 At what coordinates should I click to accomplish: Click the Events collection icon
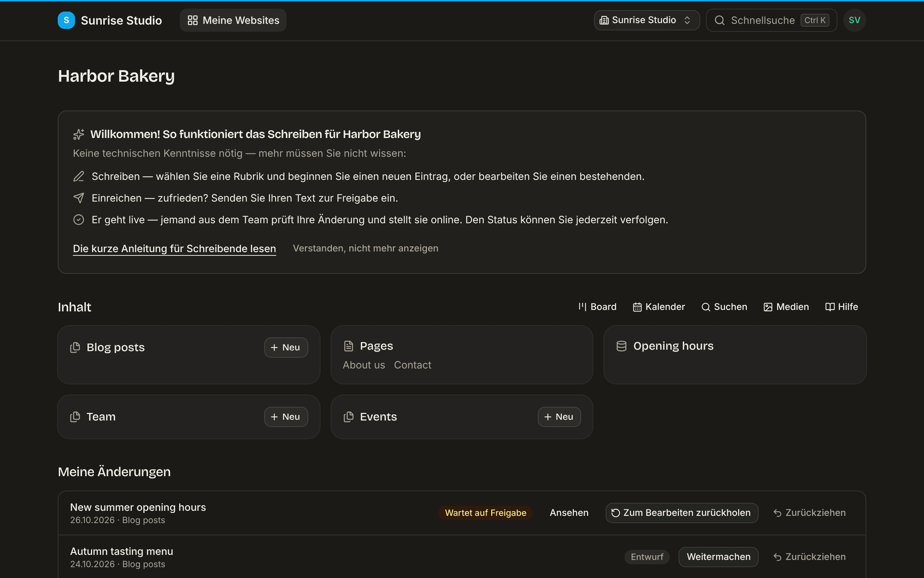tap(349, 417)
